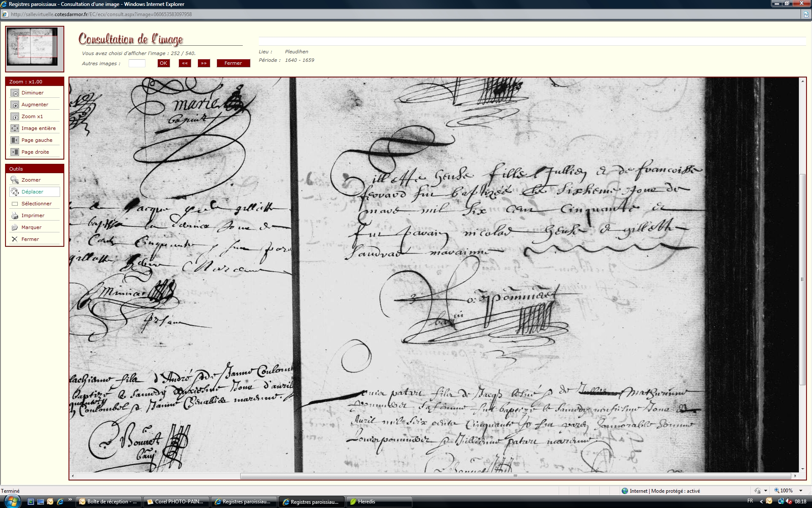
Task: Click the Autres images number field
Action: click(x=137, y=63)
